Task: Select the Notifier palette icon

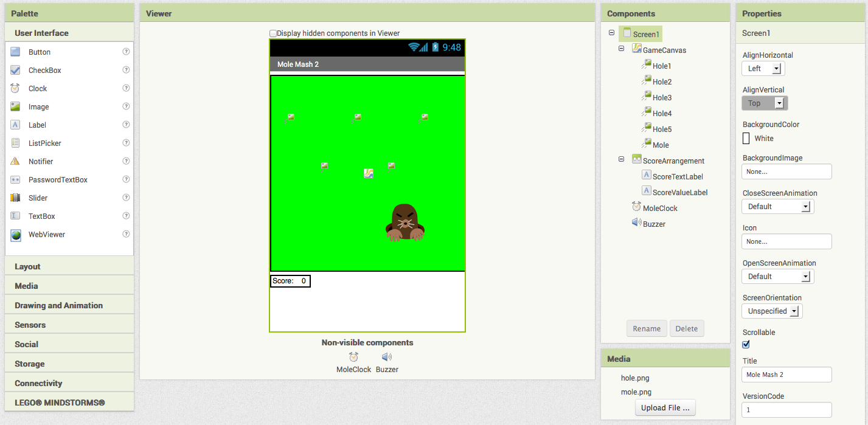Action: (15, 162)
